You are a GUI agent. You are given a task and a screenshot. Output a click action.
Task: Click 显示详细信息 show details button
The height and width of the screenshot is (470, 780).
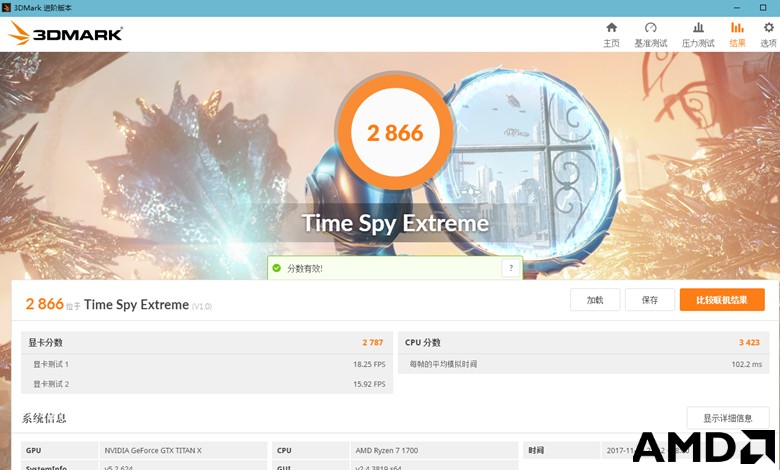pyautogui.click(x=728, y=418)
